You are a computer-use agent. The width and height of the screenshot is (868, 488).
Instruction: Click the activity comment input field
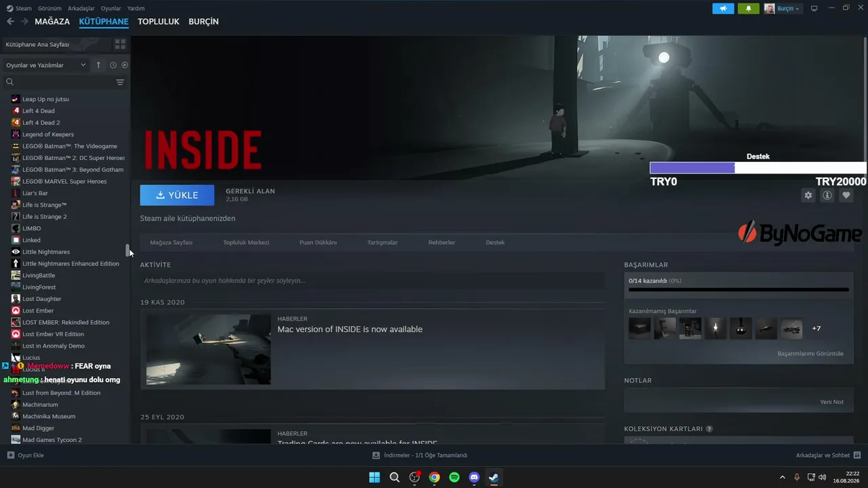(372, 281)
